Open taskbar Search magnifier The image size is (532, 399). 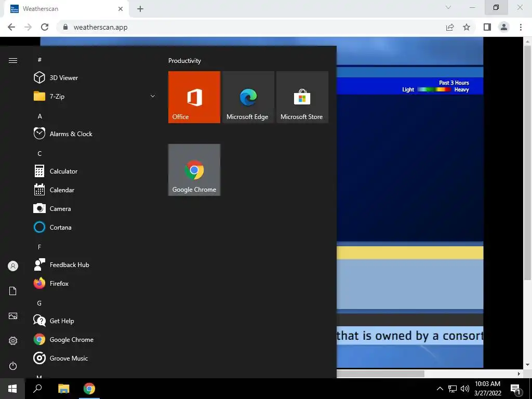click(37, 389)
